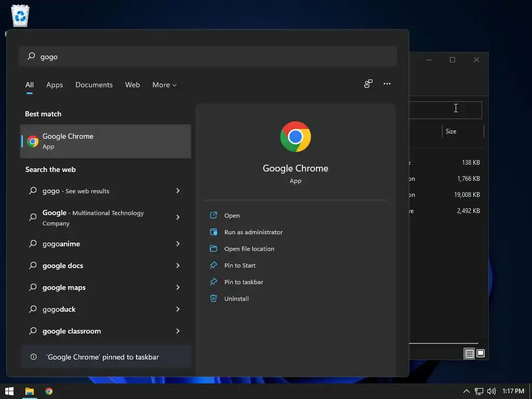
Task: Expand the google docs suggestion arrow
Action: click(178, 265)
